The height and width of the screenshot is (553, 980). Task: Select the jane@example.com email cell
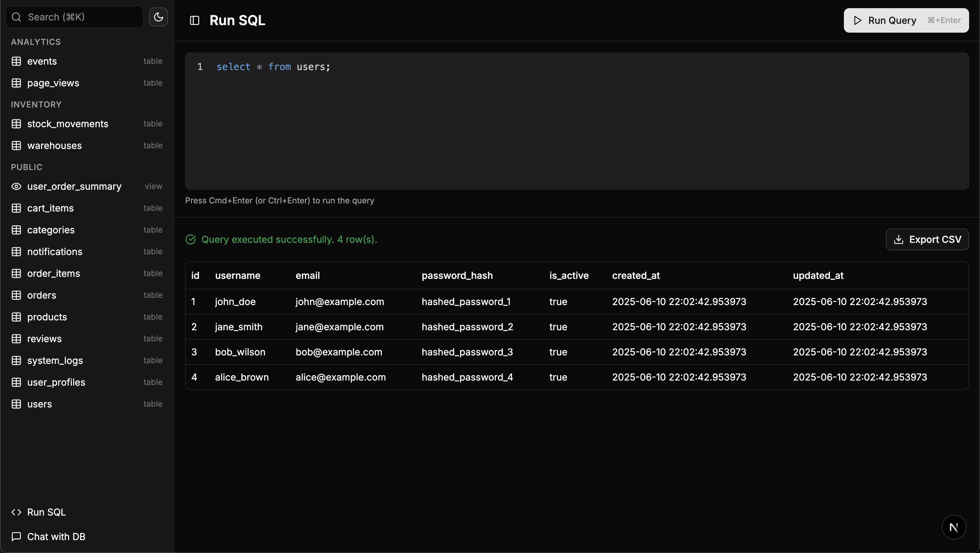[340, 327]
